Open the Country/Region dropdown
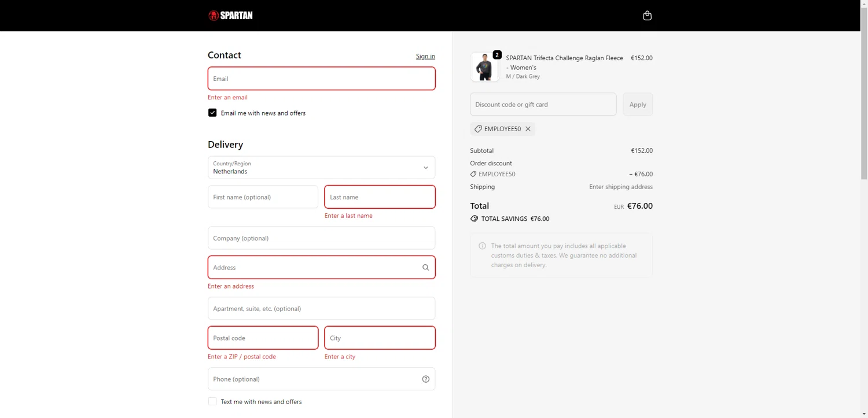Image resolution: width=868 pixels, height=418 pixels. (x=321, y=168)
